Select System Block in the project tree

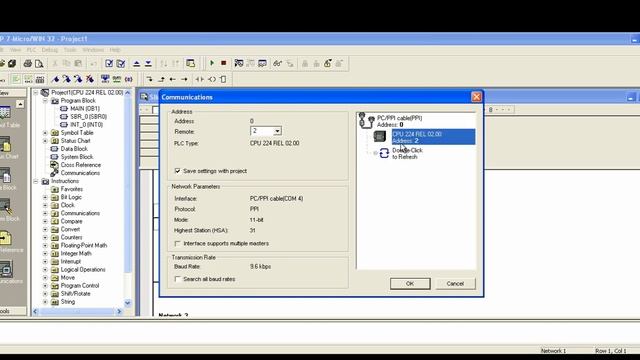point(77,157)
